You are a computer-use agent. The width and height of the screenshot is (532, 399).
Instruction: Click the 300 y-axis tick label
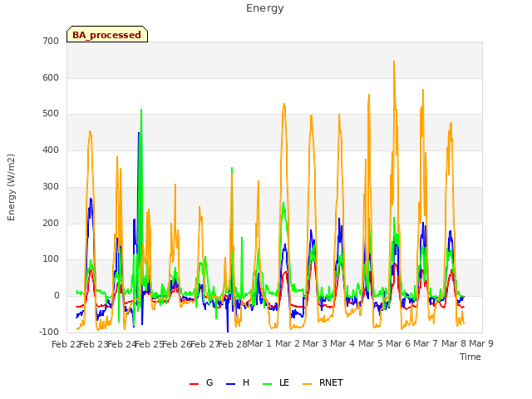[x=51, y=186]
